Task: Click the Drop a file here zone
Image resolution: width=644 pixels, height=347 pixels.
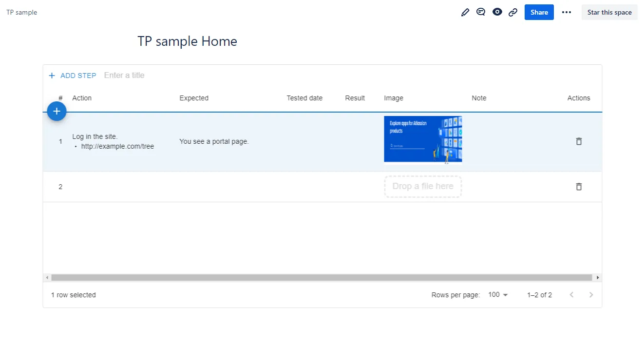Action: (423, 187)
